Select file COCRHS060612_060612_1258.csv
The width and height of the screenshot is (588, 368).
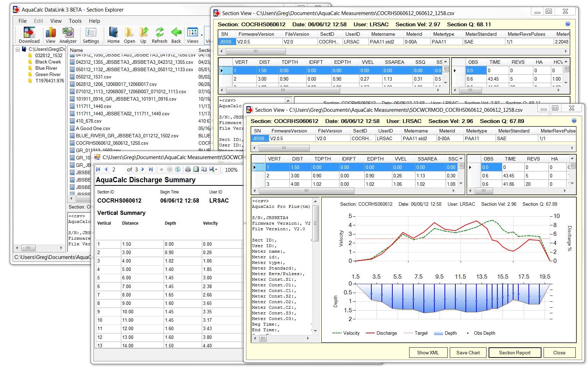112,143
